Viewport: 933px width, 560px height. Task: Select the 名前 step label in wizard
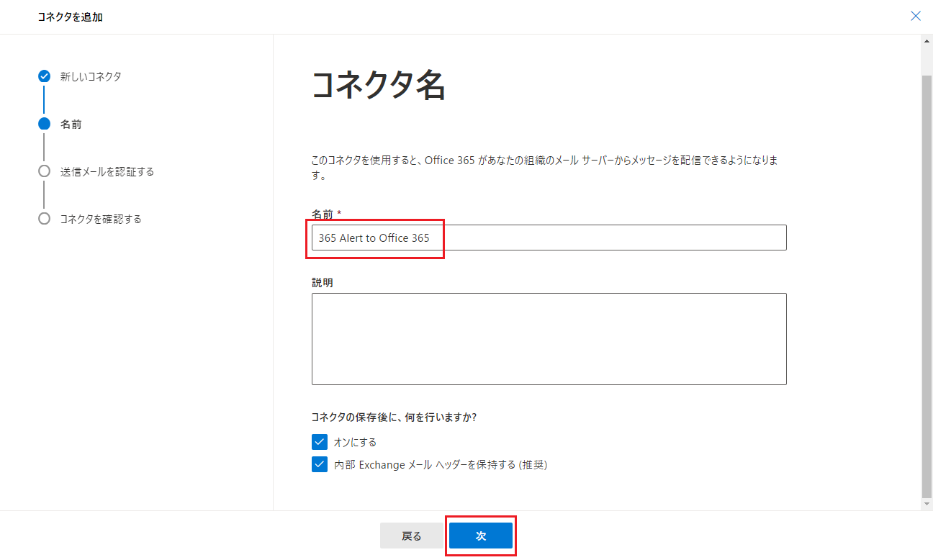click(71, 125)
